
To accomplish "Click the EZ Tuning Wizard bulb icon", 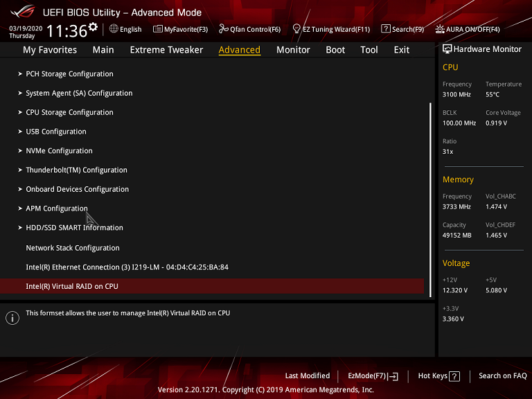I will 296,29.
